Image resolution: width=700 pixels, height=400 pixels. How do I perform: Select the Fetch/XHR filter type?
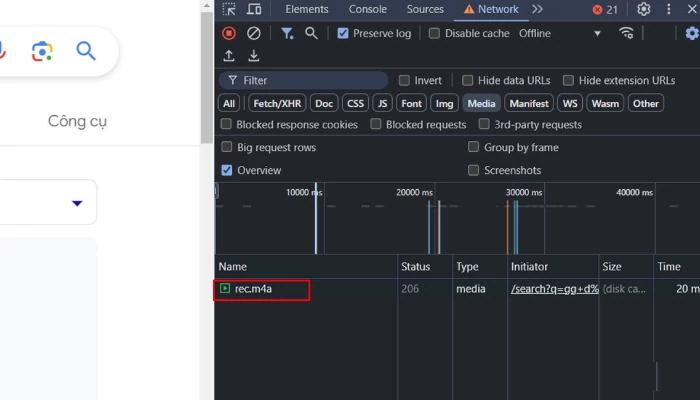(x=277, y=103)
